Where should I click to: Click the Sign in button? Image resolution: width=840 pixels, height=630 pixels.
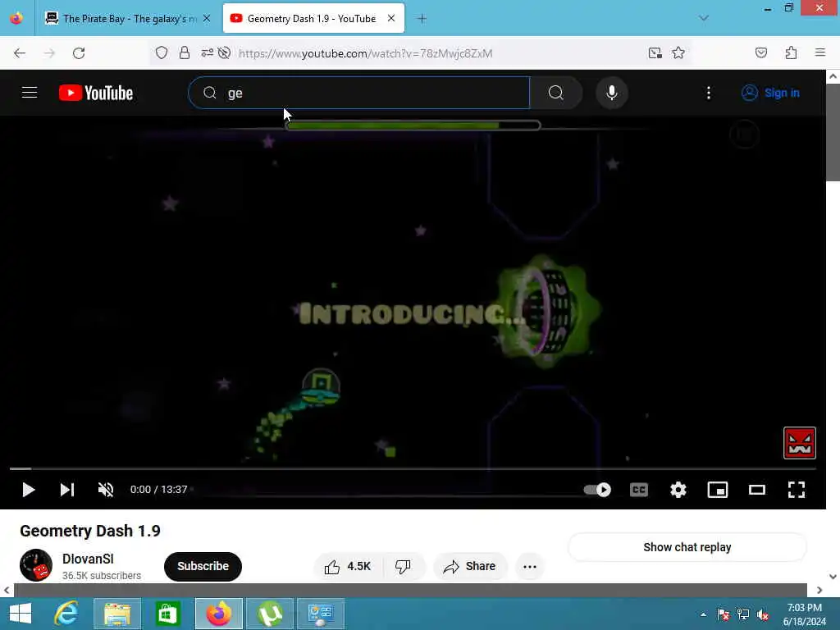tap(770, 93)
